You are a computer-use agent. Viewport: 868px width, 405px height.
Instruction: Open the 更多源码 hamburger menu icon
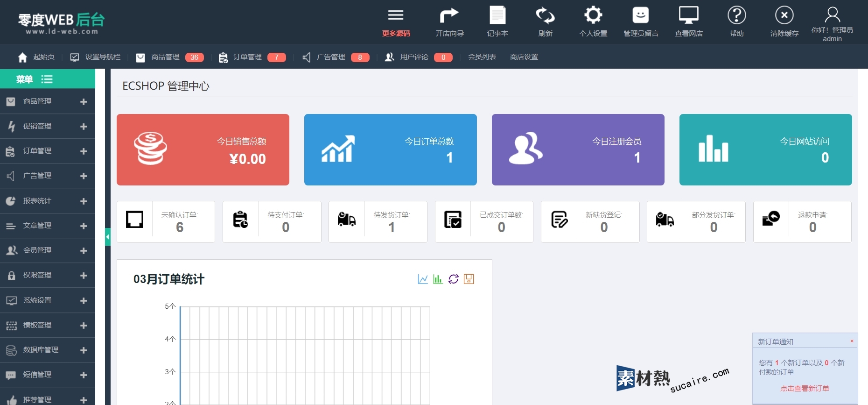(x=395, y=15)
